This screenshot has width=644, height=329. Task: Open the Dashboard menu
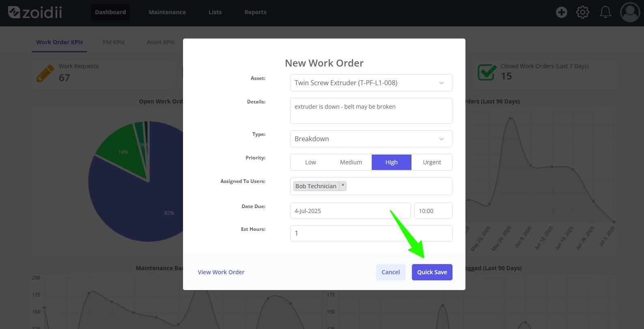click(110, 12)
